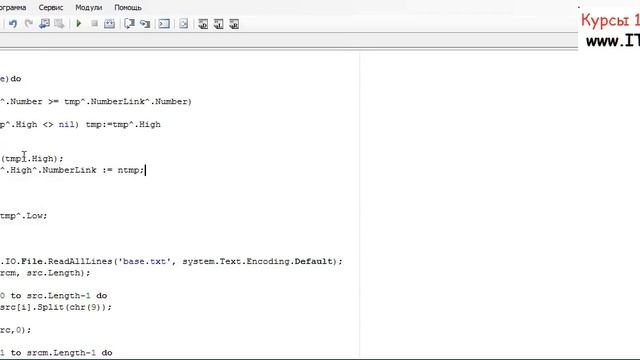Click the grey Redo arrow icon
Screen dimensions: 640x360
coord(29,24)
